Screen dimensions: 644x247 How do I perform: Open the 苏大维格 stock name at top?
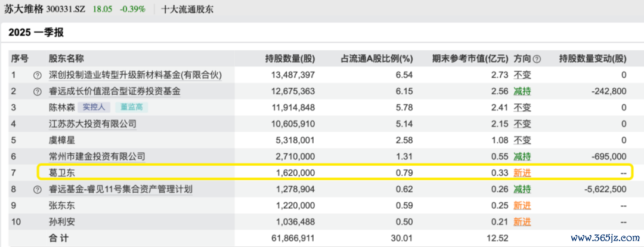(x=23, y=10)
